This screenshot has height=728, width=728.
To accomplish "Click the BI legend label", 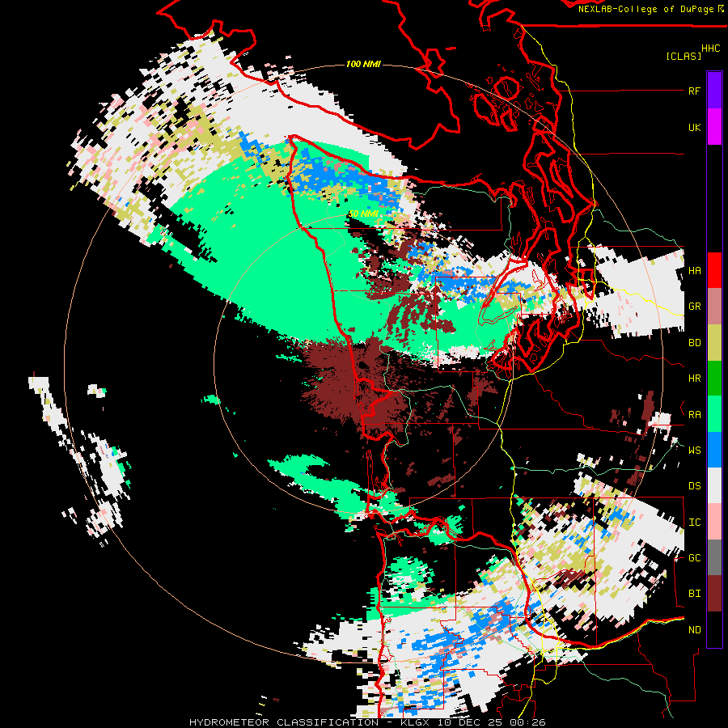I will pos(694,594).
